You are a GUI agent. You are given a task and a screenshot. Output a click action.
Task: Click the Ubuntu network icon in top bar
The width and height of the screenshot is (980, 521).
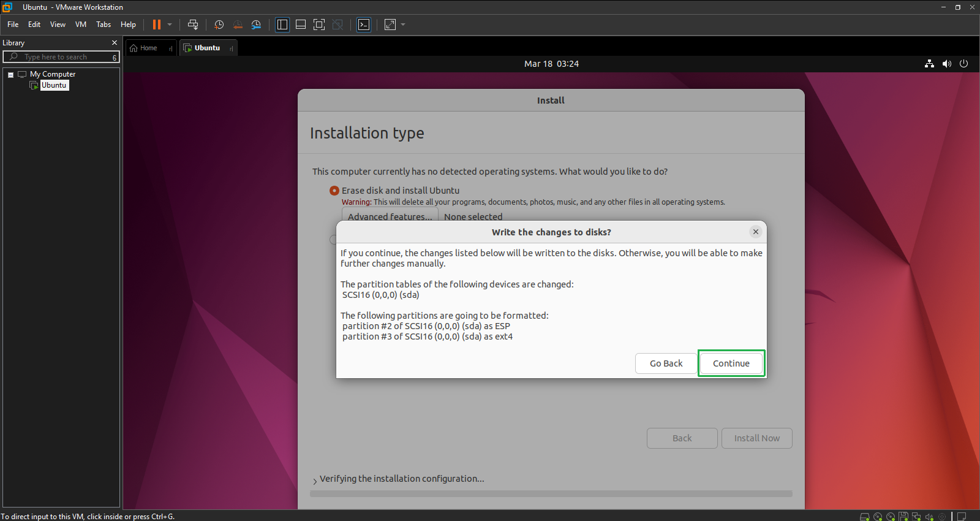point(930,64)
